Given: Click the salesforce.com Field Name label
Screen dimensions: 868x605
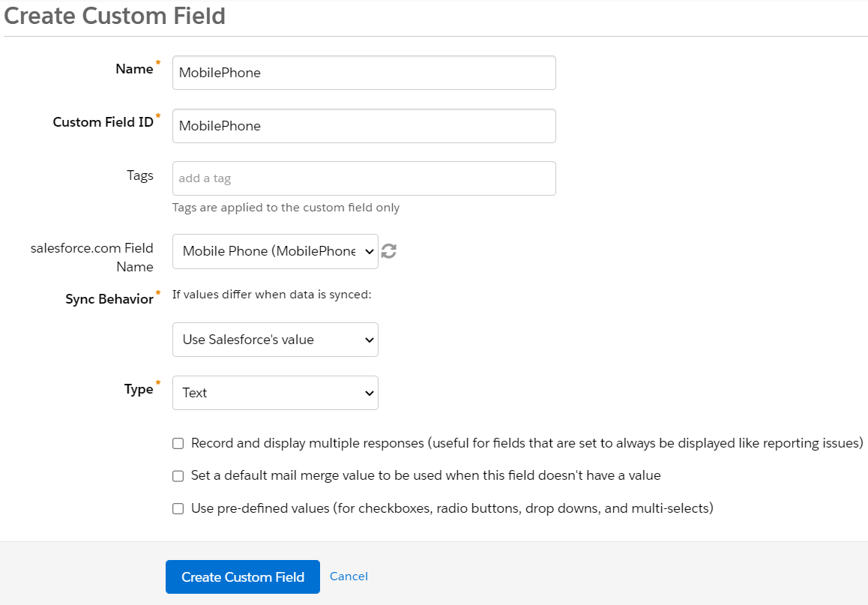Looking at the screenshot, I should 92,257.
